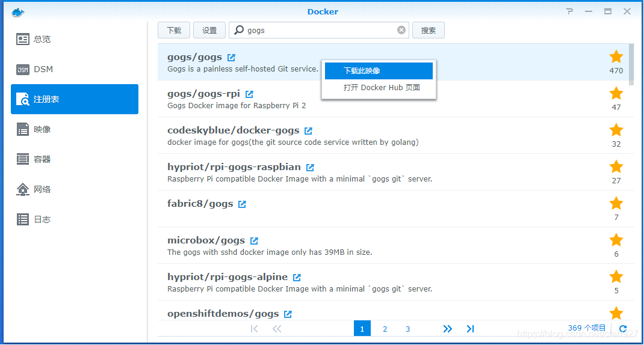
Task: Open external link icon beside codeskyblue/docker-gogs
Action: coord(308,131)
